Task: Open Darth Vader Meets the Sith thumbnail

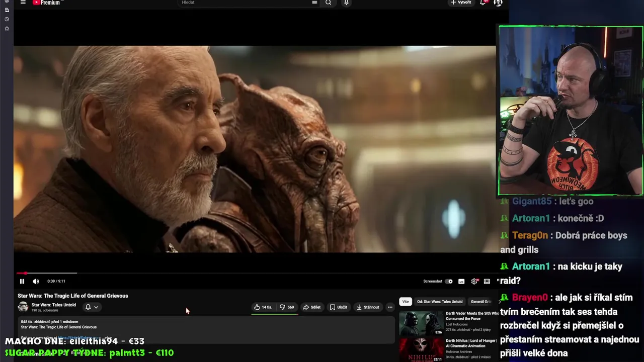Action: pos(422,323)
